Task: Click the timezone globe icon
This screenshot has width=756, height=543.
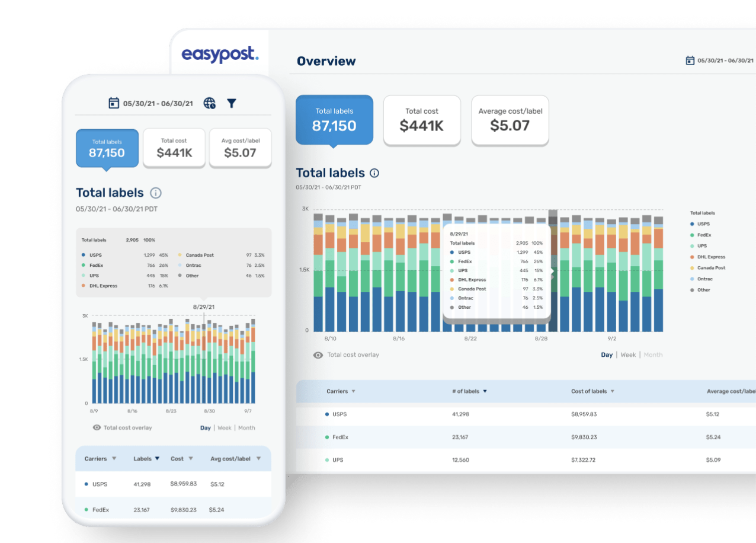Action: (209, 103)
